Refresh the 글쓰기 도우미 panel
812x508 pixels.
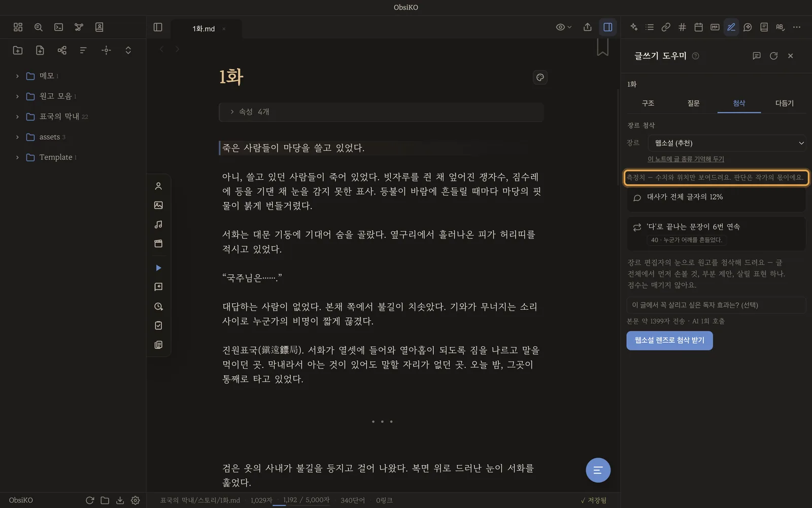click(773, 56)
